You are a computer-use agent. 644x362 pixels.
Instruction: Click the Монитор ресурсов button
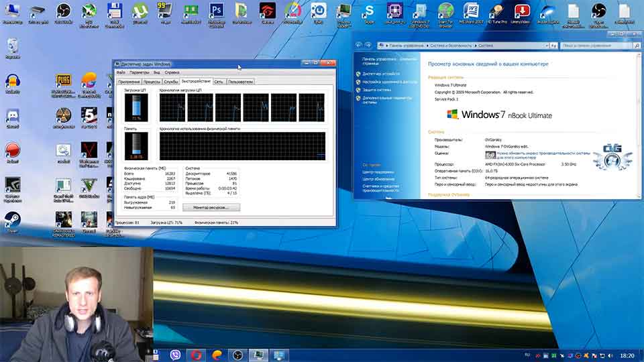211,208
